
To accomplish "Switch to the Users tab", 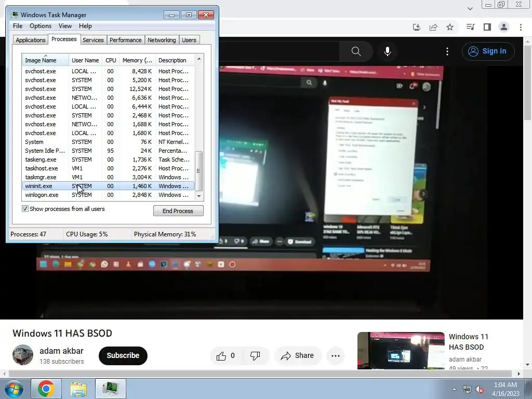I will pyautogui.click(x=189, y=40).
